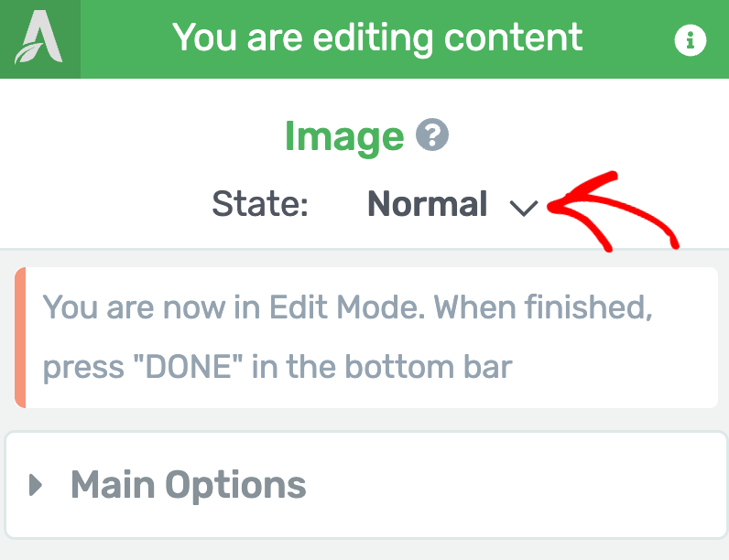
Task: Click the word DONE in the notice text
Action: point(189,366)
